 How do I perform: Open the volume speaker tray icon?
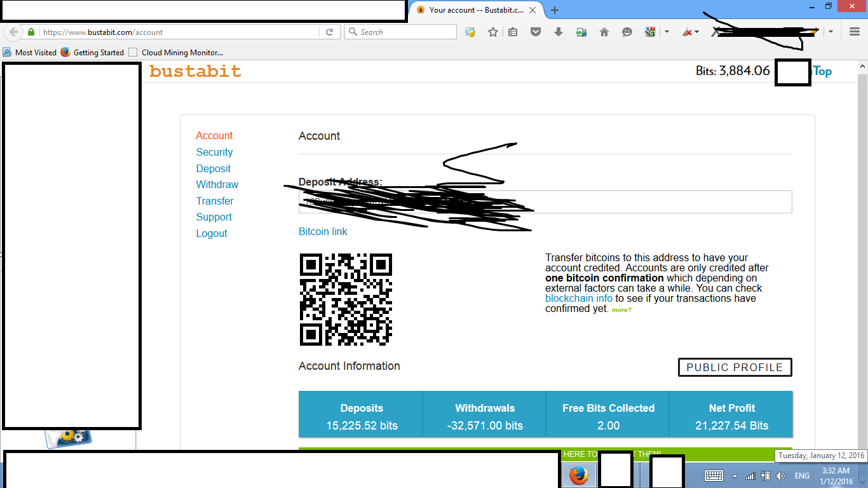(x=781, y=476)
